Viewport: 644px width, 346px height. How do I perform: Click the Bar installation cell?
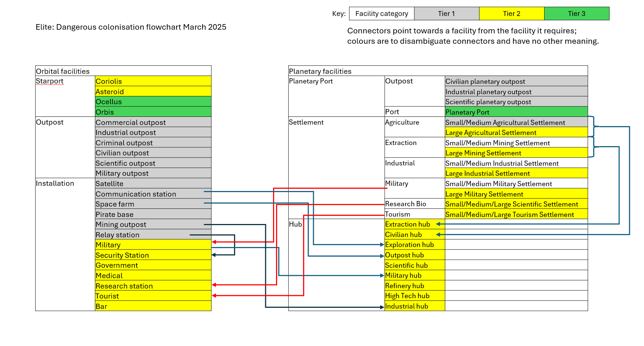pyautogui.click(x=153, y=306)
